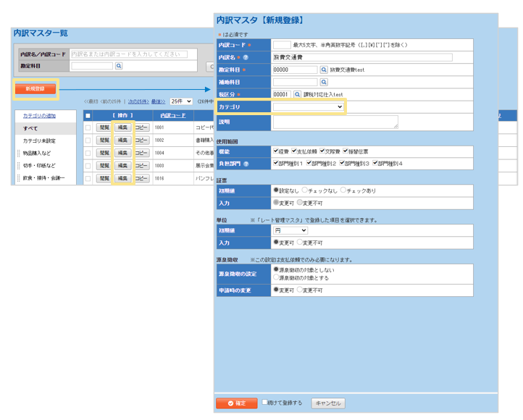Grab drag handle beside 物品購入など category

tap(18, 154)
